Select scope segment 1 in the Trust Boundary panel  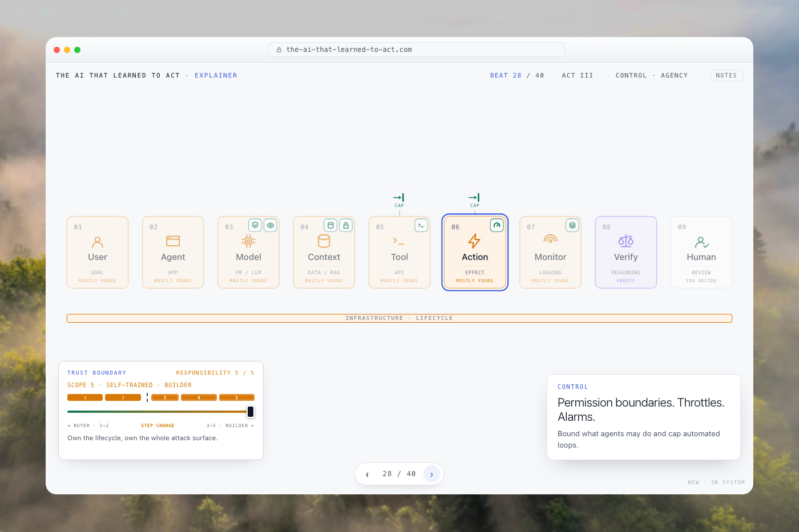click(85, 397)
